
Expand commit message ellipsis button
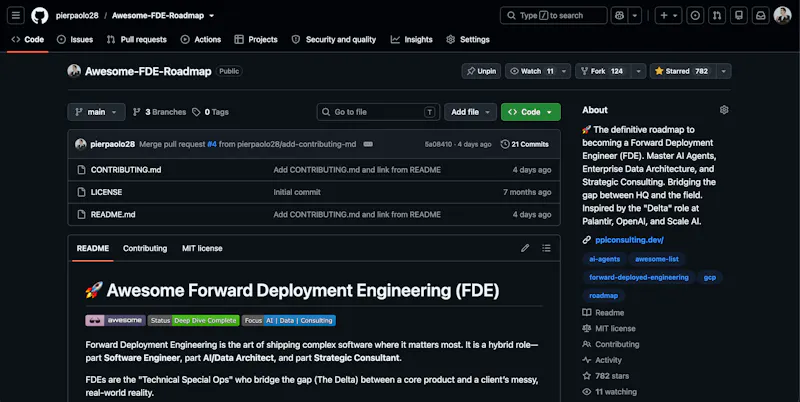368,144
